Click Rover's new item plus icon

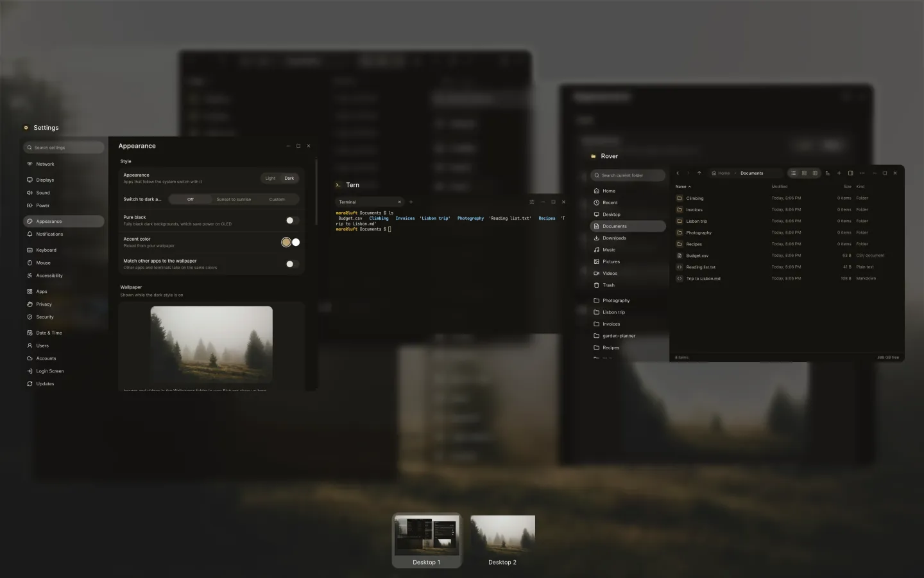tap(839, 173)
